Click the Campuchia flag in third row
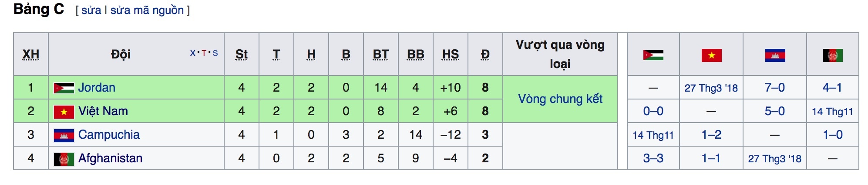The height and width of the screenshot is (185, 868). 64,135
